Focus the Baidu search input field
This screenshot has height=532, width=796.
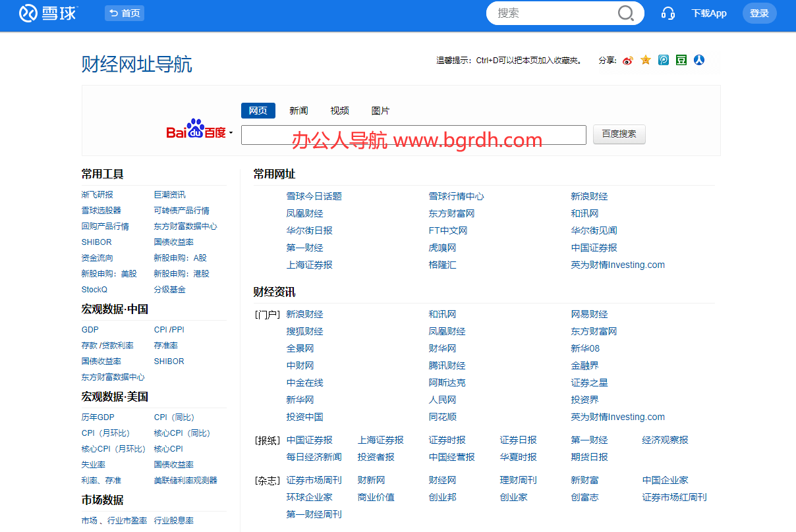tap(413, 135)
